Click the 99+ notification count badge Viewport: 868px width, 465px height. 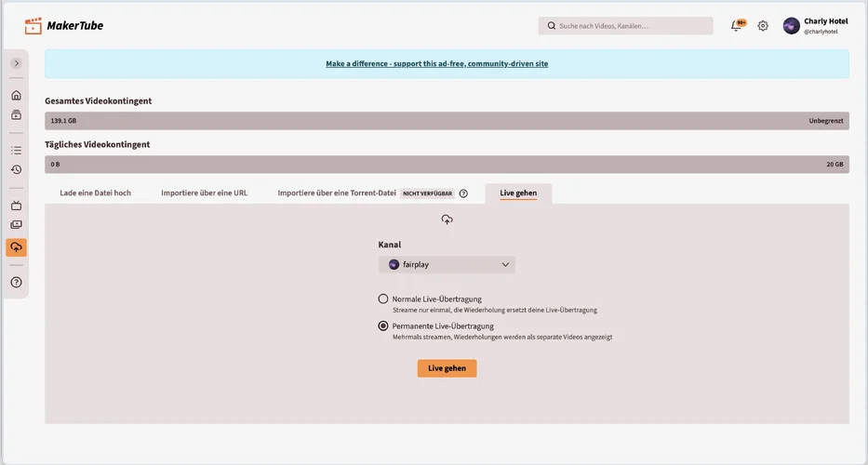coord(741,22)
